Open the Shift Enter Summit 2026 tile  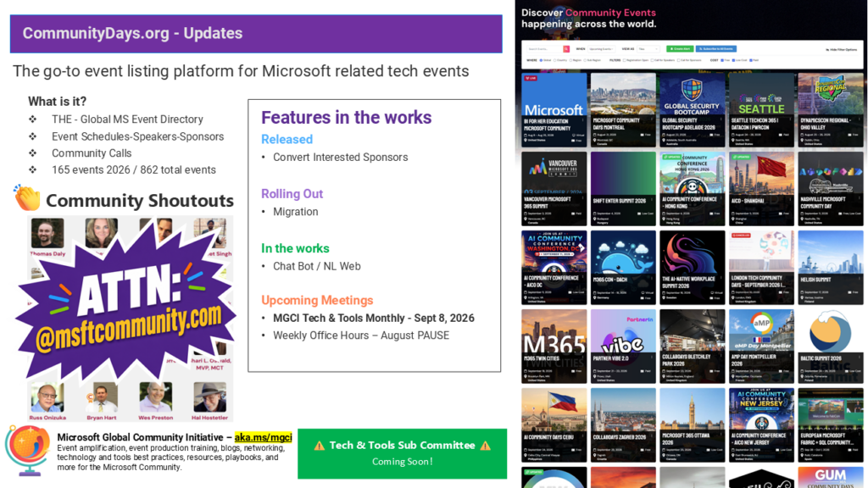pos(623,189)
